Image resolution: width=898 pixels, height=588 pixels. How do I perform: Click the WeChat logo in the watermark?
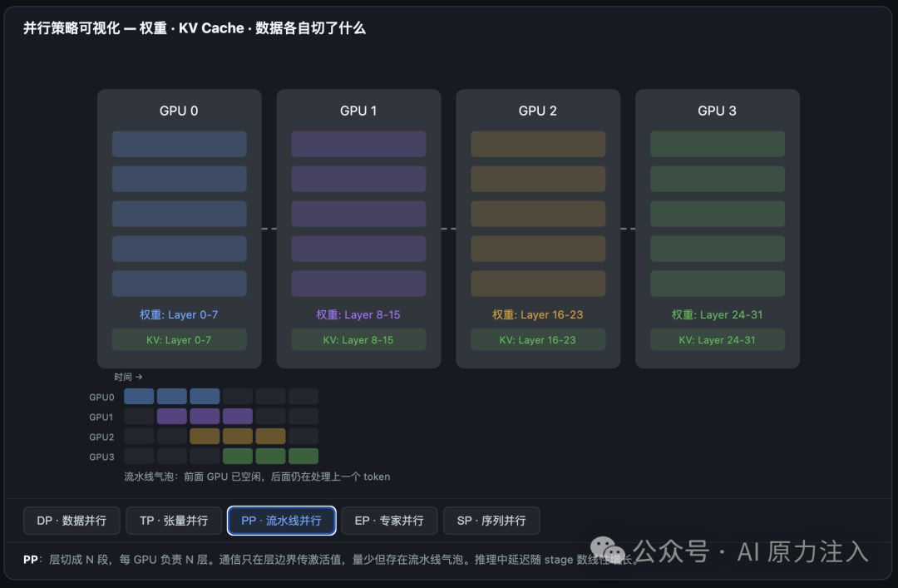pyautogui.click(x=608, y=551)
